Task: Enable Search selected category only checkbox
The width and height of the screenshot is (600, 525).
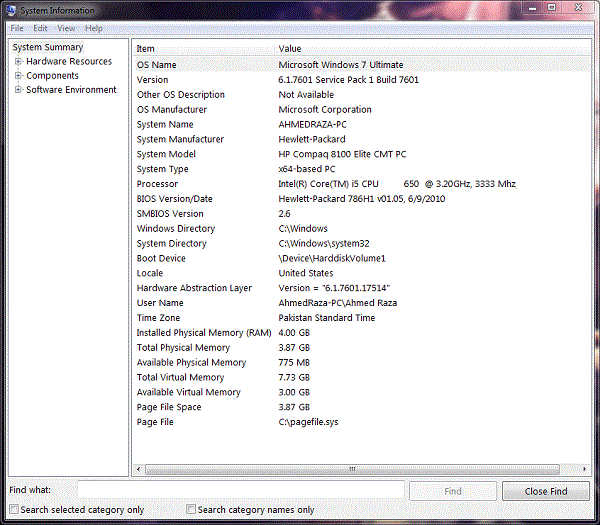Action: (14, 509)
